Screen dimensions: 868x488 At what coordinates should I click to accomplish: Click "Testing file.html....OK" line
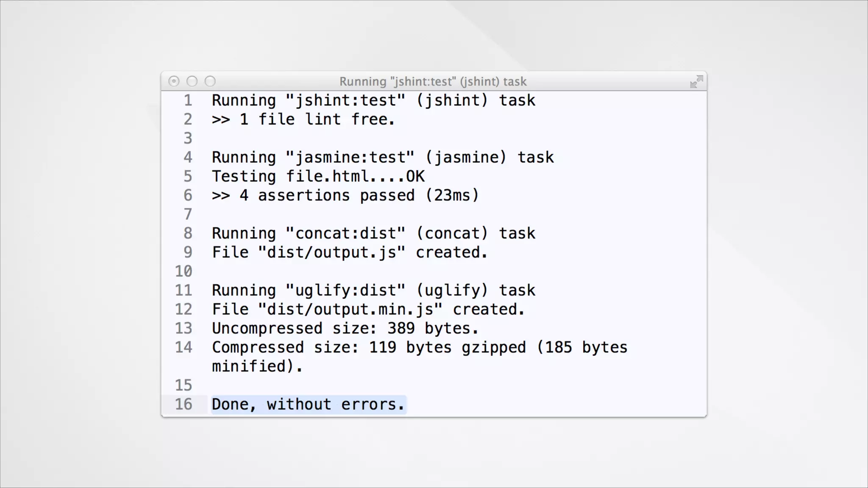click(318, 177)
